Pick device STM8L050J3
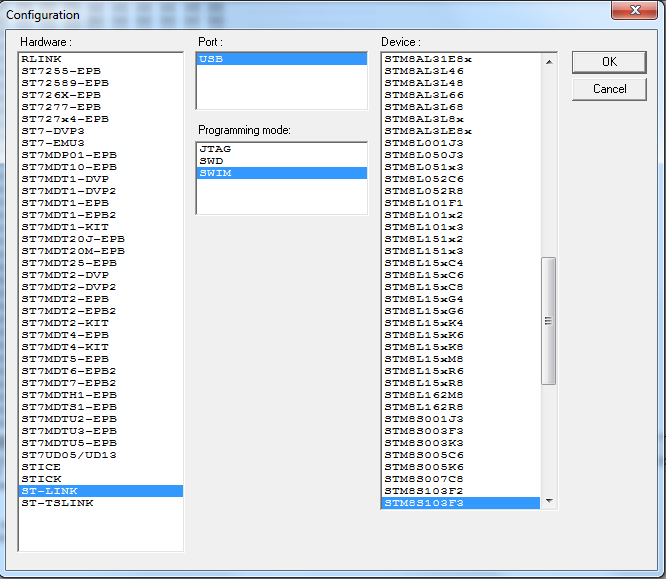This screenshot has height=579, width=666. [x=461, y=155]
